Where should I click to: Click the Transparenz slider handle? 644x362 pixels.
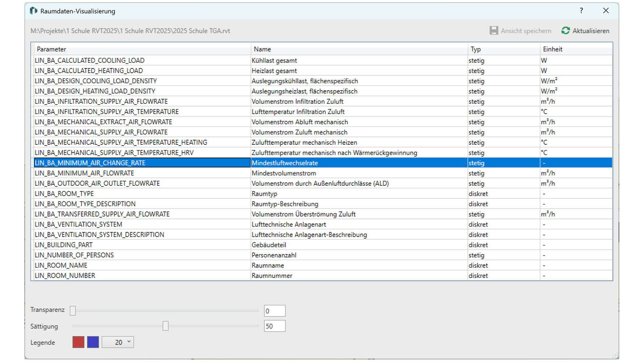tap(73, 311)
